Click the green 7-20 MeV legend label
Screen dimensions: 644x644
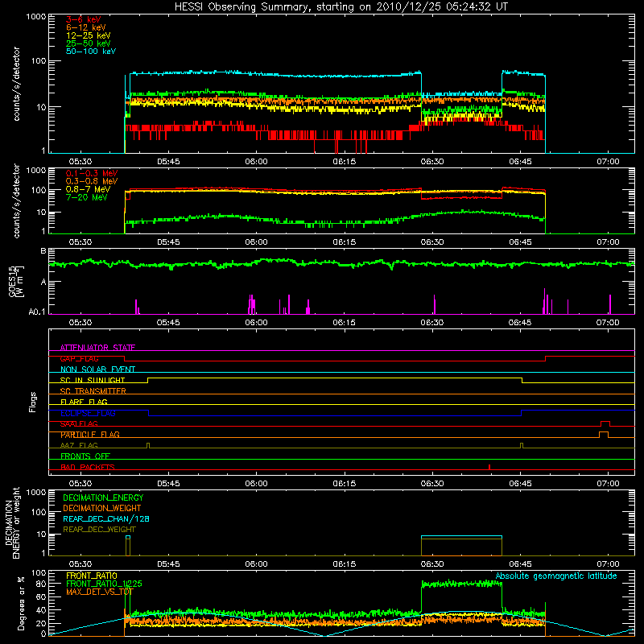87,197
